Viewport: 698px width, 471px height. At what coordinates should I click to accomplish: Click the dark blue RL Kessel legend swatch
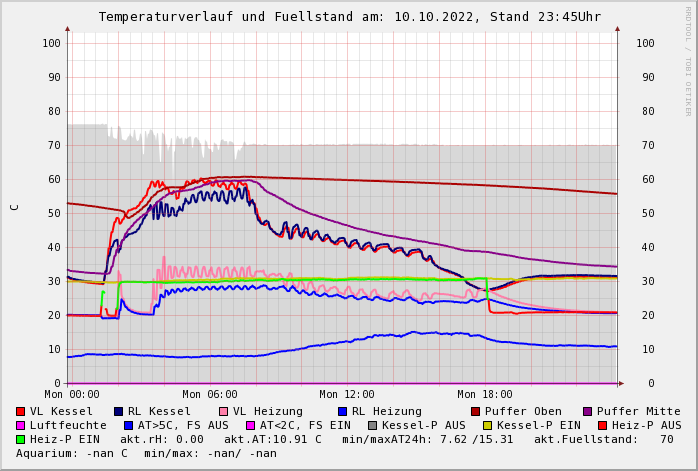point(118,411)
